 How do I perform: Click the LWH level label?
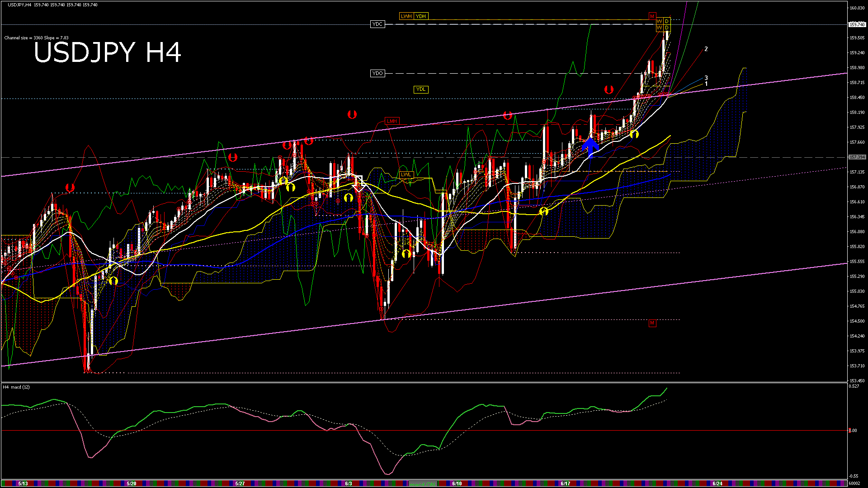406,16
